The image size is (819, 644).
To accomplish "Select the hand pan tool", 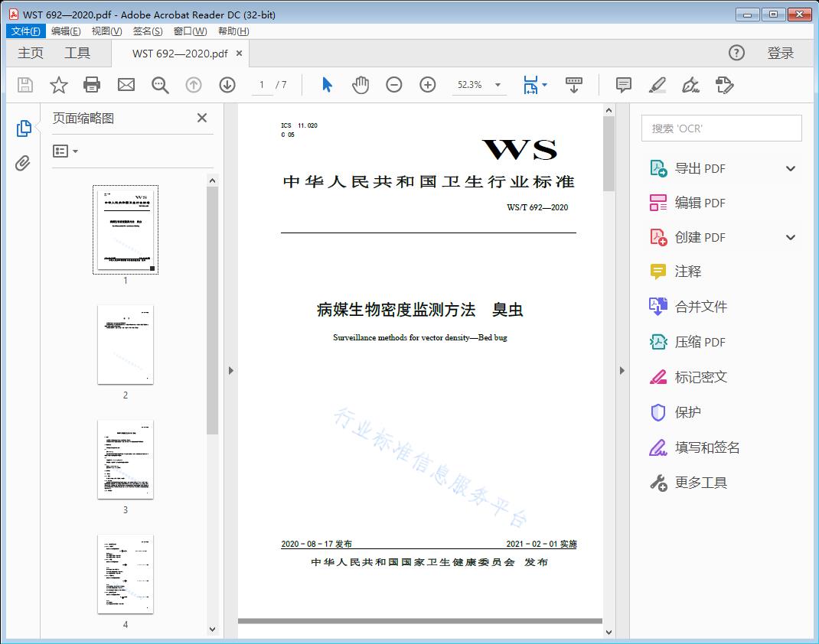I will 361,85.
